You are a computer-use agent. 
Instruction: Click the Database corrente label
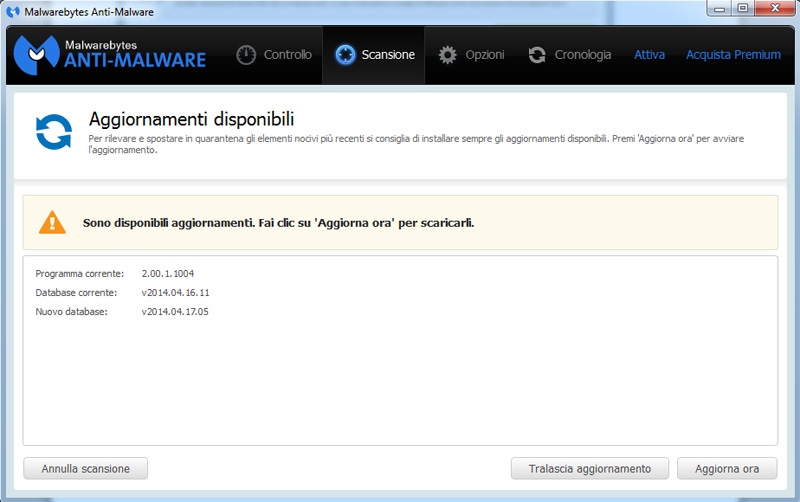76,292
